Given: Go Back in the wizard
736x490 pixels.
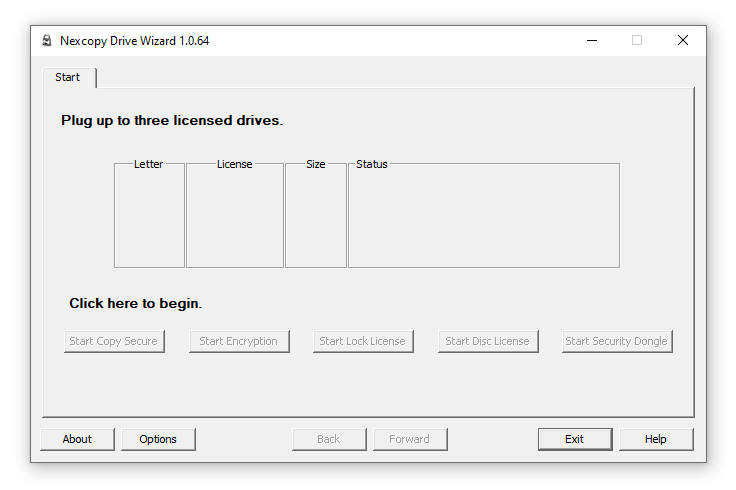Looking at the screenshot, I should 328,439.
